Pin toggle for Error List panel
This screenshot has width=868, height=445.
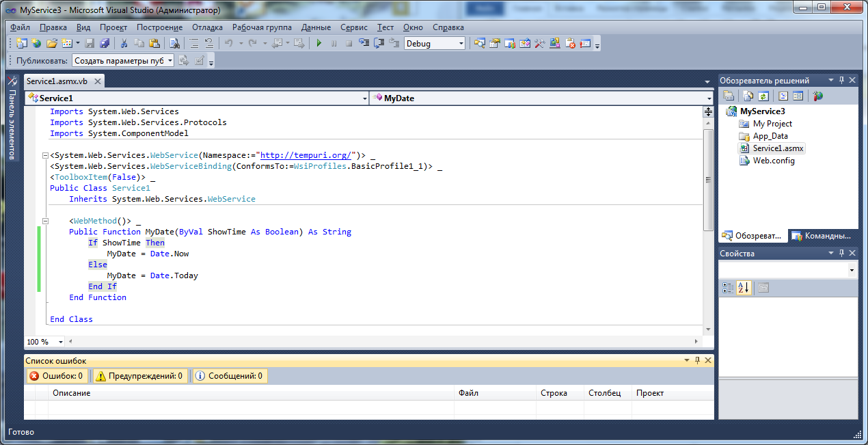698,360
